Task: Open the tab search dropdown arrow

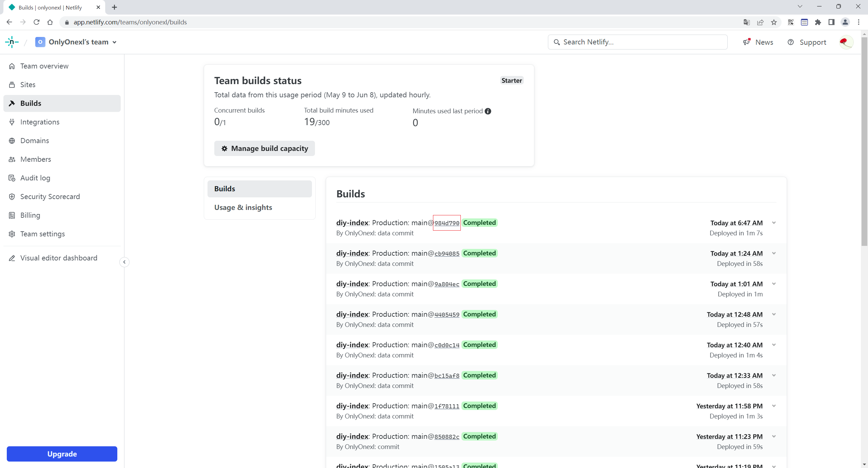Action: [x=800, y=6]
